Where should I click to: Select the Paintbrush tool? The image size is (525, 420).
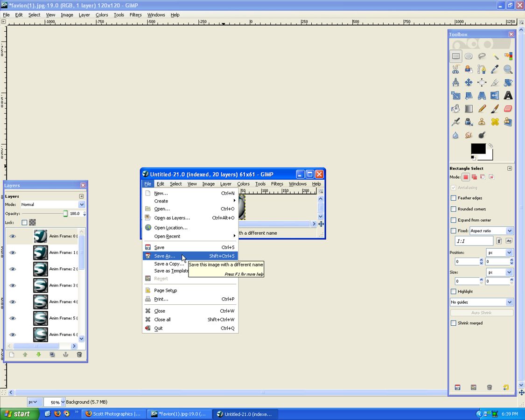495,109
